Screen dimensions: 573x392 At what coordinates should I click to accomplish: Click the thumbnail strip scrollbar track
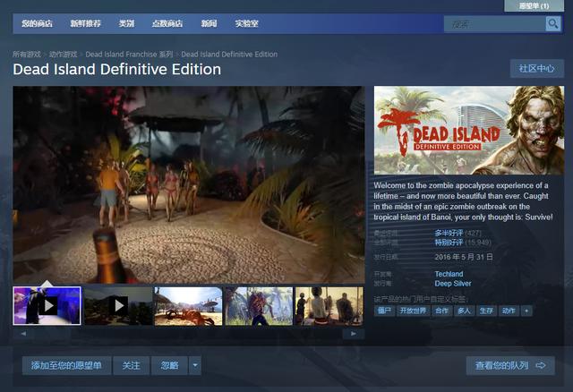(x=188, y=334)
